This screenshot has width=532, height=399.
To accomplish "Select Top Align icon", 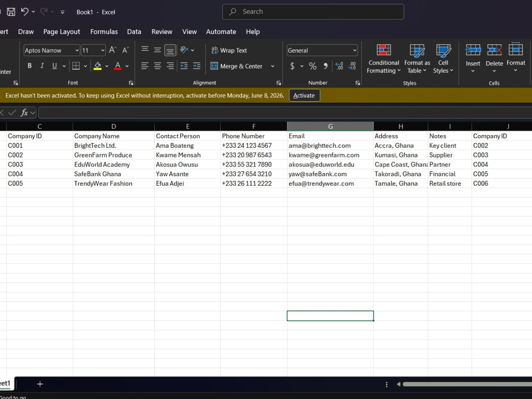I will 145,49.
